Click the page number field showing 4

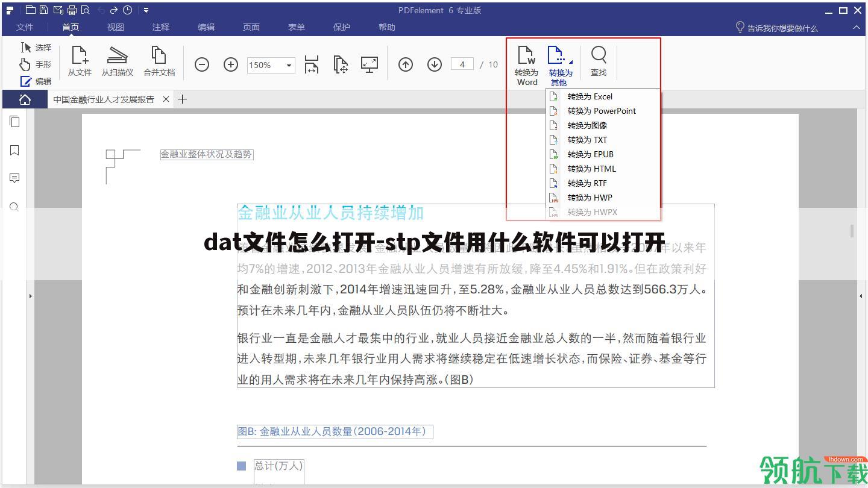[462, 64]
